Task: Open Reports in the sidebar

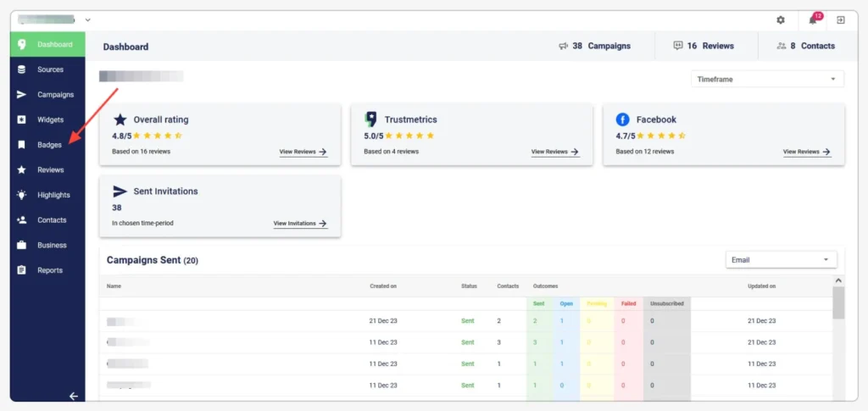Action: [x=47, y=270]
